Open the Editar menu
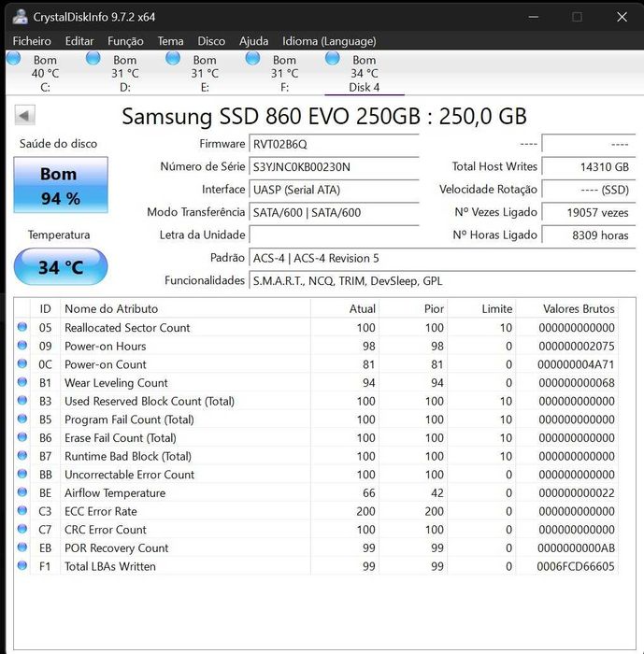Screen dimensions: 644x654 pyautogui.click(x=79, y=41)
